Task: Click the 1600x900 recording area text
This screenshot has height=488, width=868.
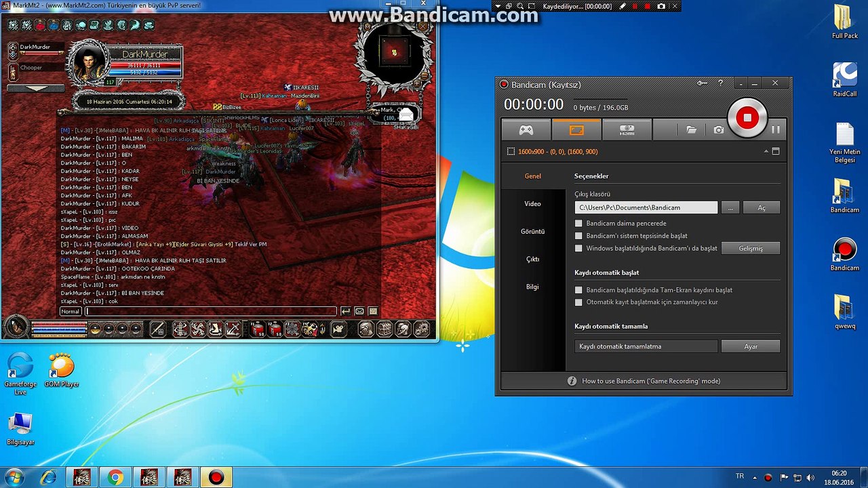Action: click(x=557, y=152)
